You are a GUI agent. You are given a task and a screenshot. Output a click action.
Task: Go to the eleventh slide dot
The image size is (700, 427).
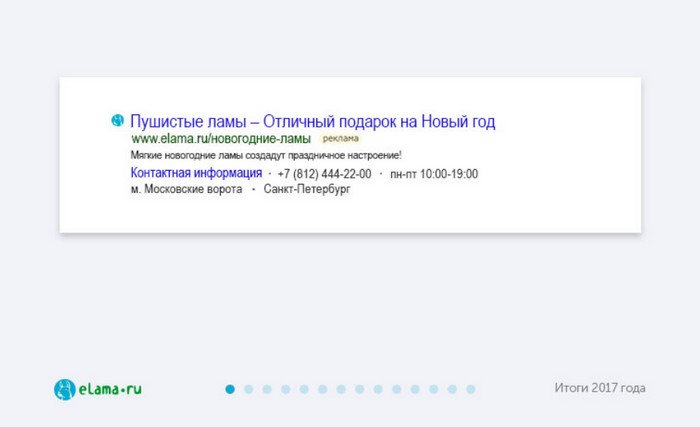[415, 389]
